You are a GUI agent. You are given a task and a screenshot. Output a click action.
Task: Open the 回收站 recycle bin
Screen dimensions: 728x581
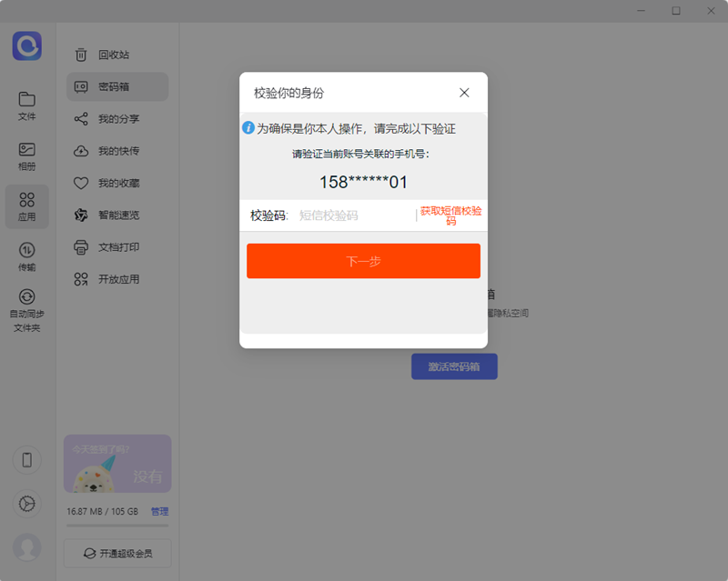(116, 55)
